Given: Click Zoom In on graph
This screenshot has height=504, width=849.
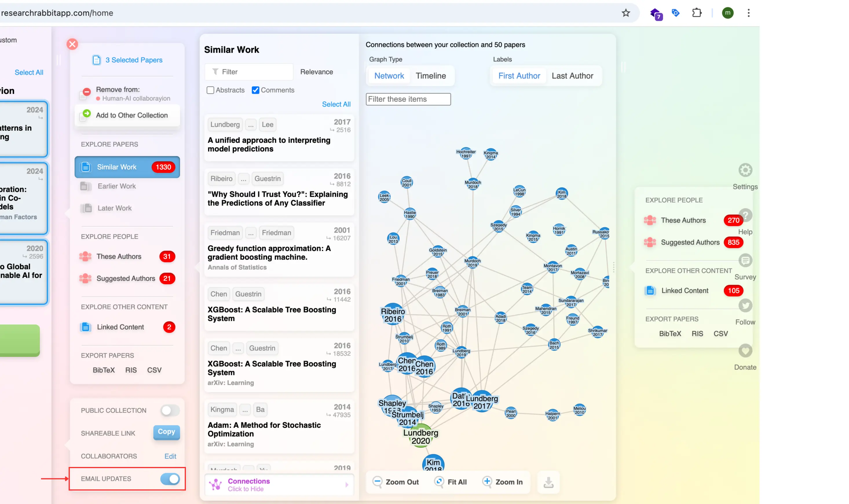Looking at the screenshot, I should (x=503, y=482).
